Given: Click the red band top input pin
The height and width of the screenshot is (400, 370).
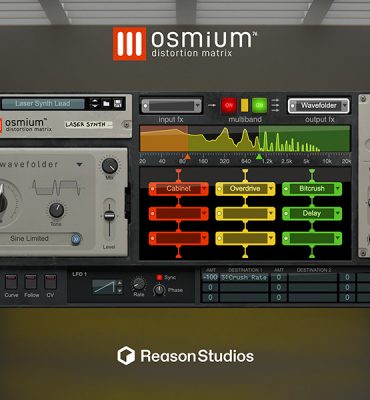Looking at the screenshot, I should point(178,171).
